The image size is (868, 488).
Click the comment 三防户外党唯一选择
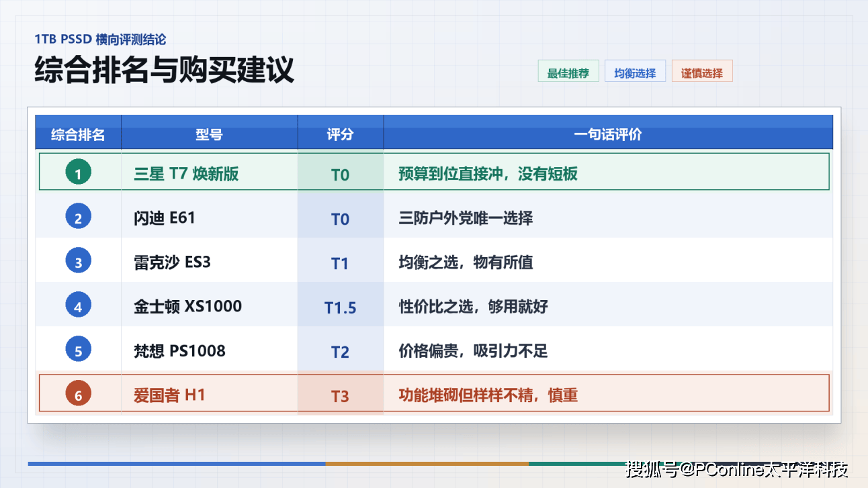(466, 218)
